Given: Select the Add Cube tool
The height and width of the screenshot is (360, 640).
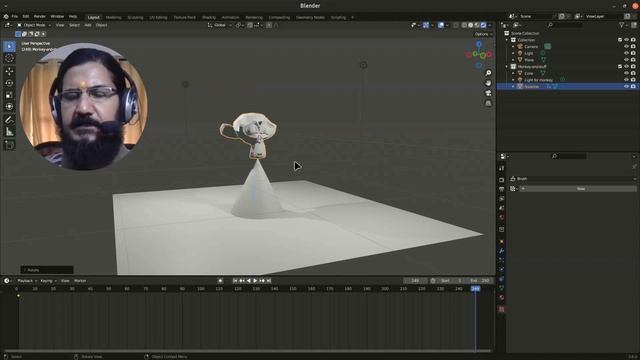Looking at the screenshot, I should pos(9,145).
